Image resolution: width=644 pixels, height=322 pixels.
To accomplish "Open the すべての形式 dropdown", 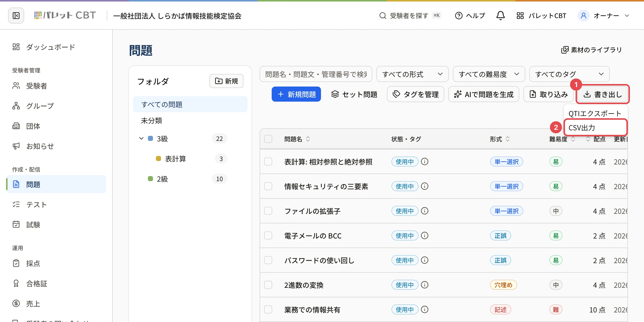I will click(x=412, y=74).
